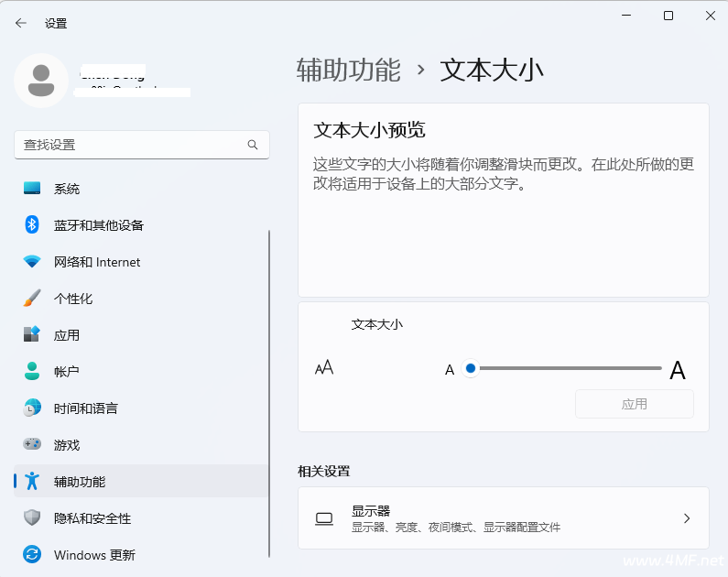The image size is (728, 577).
Task: Click the Bluetooth icon in the sidebar
Action: 32,225
